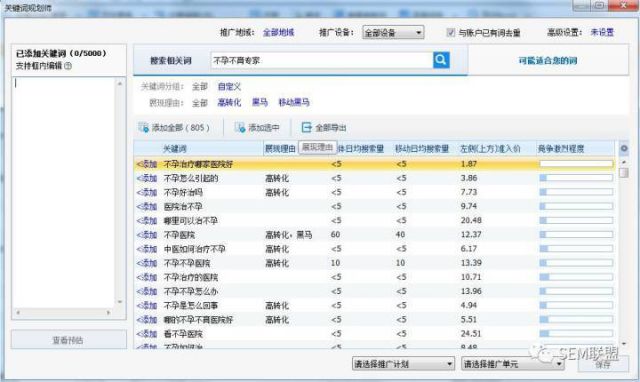The image size is (640, 382).
Task: Open the column settings gear icon
Action: [624, 149]
